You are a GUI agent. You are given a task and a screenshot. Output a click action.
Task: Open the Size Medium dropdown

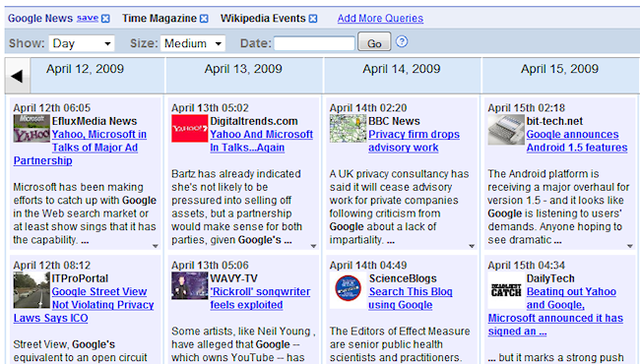tap(193, 43)
